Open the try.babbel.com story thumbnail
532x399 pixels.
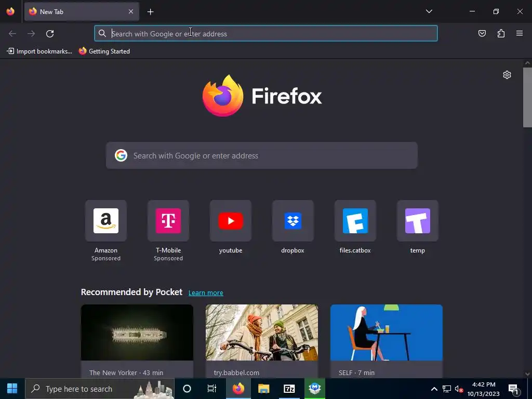[x=262, y=332]
